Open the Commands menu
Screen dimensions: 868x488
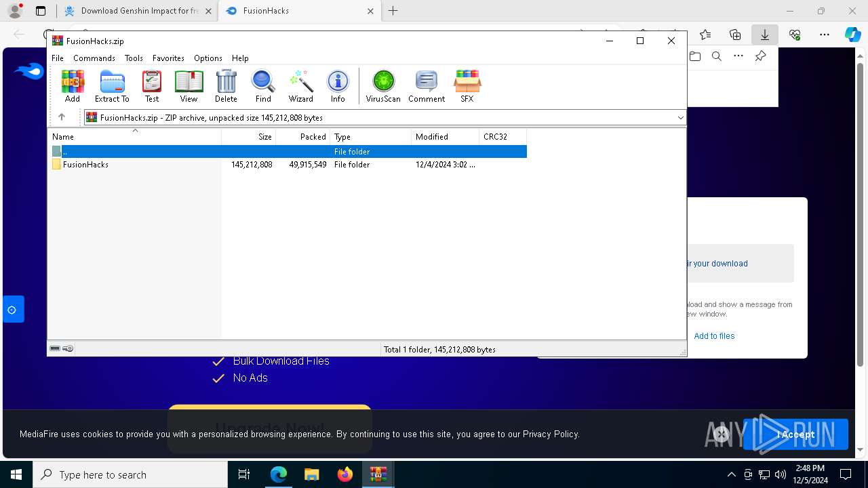tap(94, 58)
